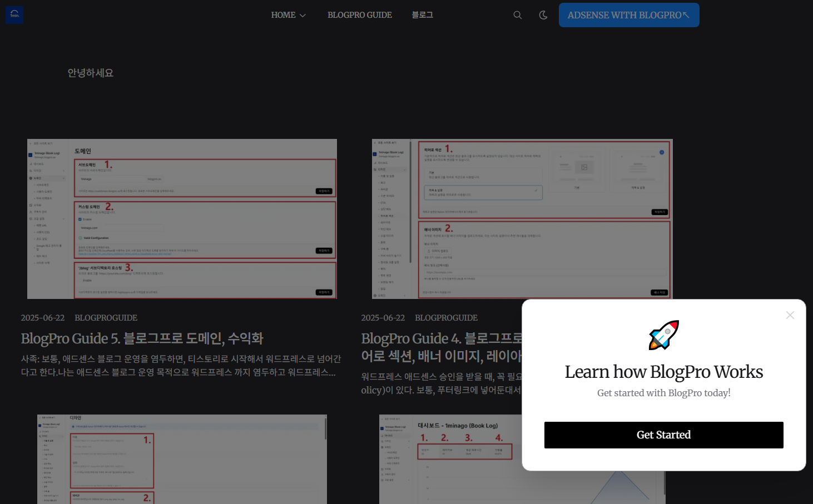Image resolution: width=813 pixels, height=504 pixels.
Task: Click Guide 5 excerpt starting 사족: 보통
Action: (181, 366)
